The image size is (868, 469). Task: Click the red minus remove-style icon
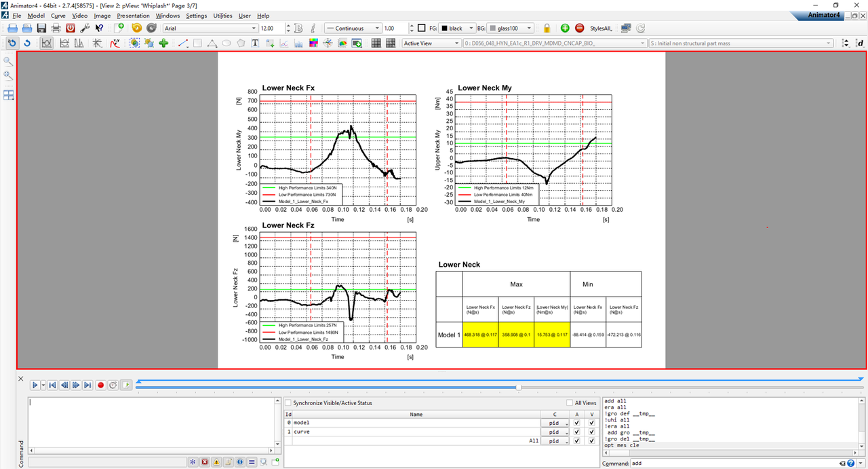[x=579, y=29]
